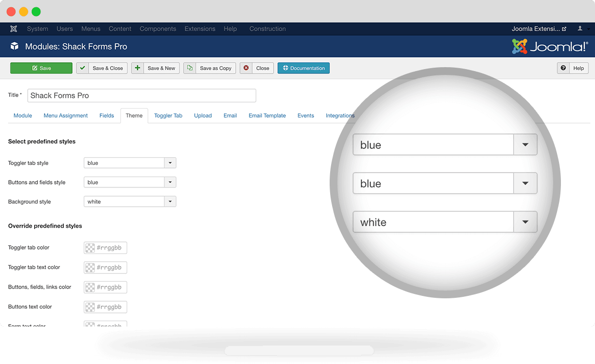Image resolution: width=595 pixels, height=364 pixels.
Task: Open the Construction menu
Action: (268, 29)
